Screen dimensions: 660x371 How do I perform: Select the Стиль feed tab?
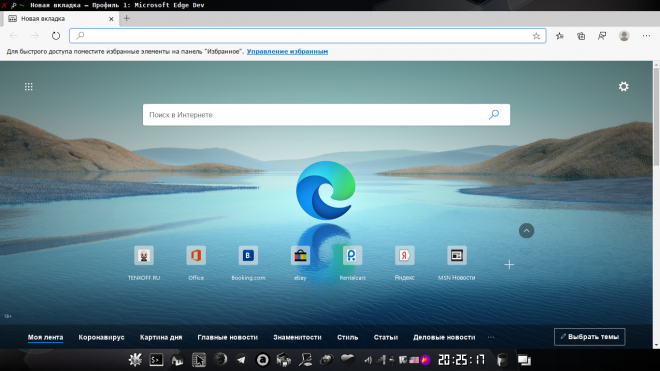point(347,337)
